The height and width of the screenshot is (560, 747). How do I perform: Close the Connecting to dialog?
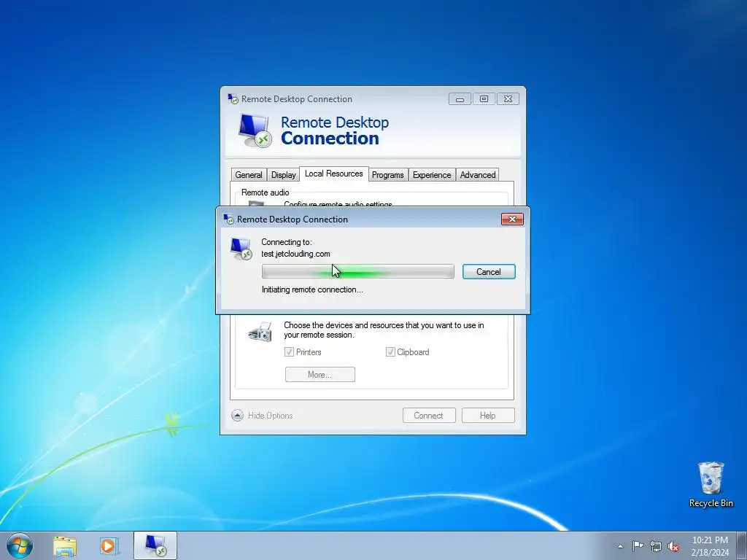(x=512, y=219)
